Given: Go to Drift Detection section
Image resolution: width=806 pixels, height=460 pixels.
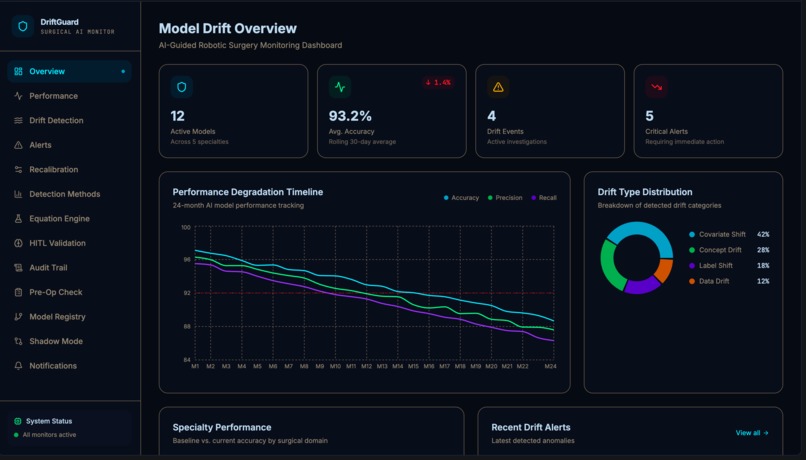Looking at the screenshot, I should point(69,120).
